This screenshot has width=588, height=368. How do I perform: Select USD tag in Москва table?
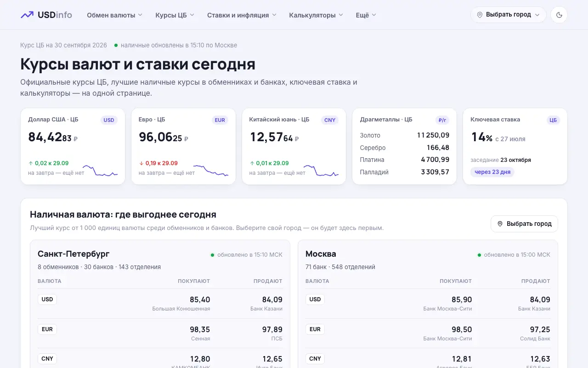315,299
